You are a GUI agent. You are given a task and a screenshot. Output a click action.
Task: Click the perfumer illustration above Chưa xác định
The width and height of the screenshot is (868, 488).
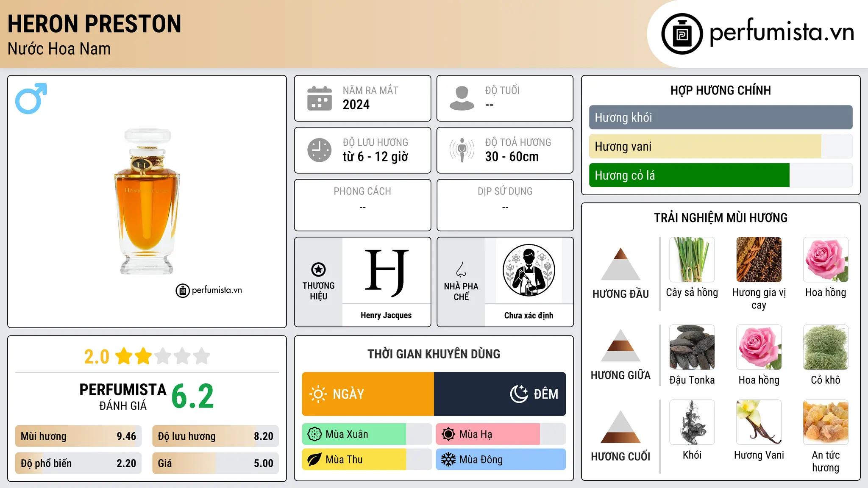click(x=529, y=270)
